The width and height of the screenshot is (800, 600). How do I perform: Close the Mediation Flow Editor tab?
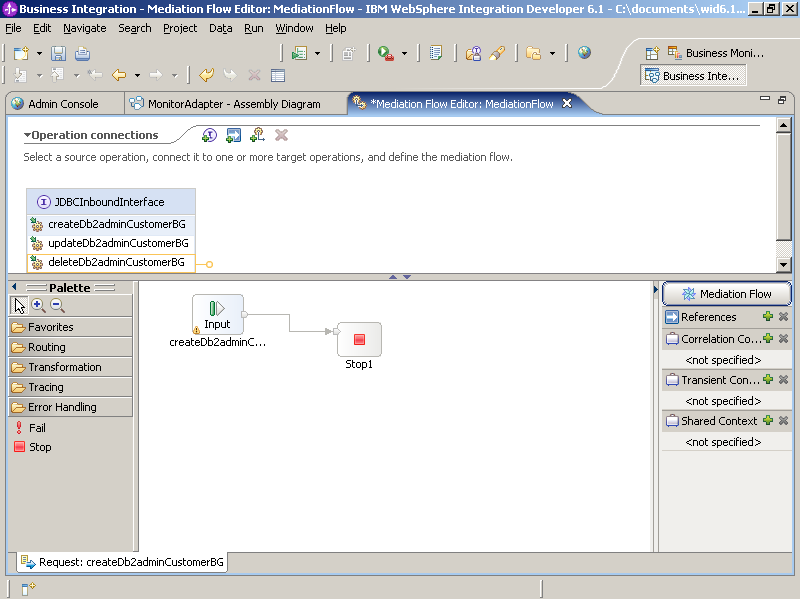click(566, 104)
